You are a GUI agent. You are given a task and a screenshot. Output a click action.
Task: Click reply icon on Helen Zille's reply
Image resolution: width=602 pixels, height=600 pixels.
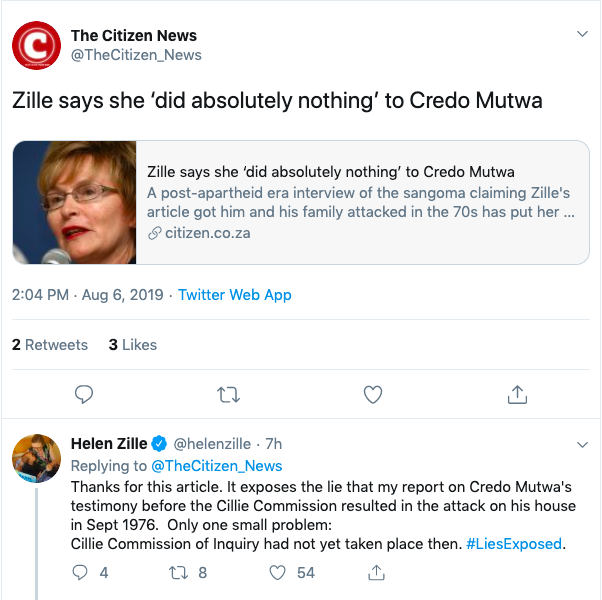[81, 573]
